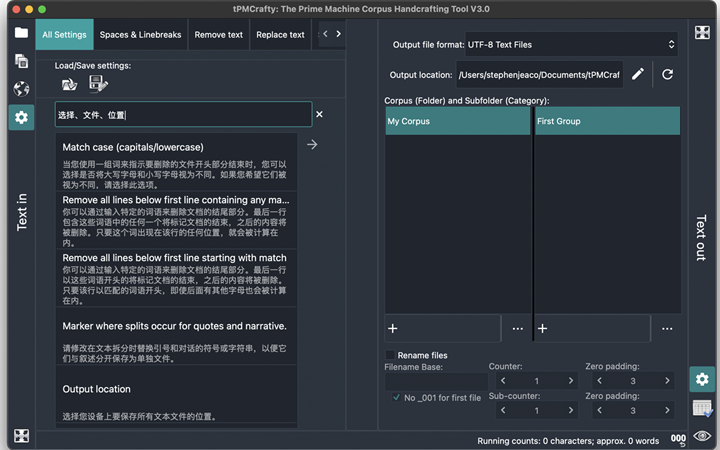720x450 pixels.
Task: Open the Remove text tab
Action: coord(219,34)
